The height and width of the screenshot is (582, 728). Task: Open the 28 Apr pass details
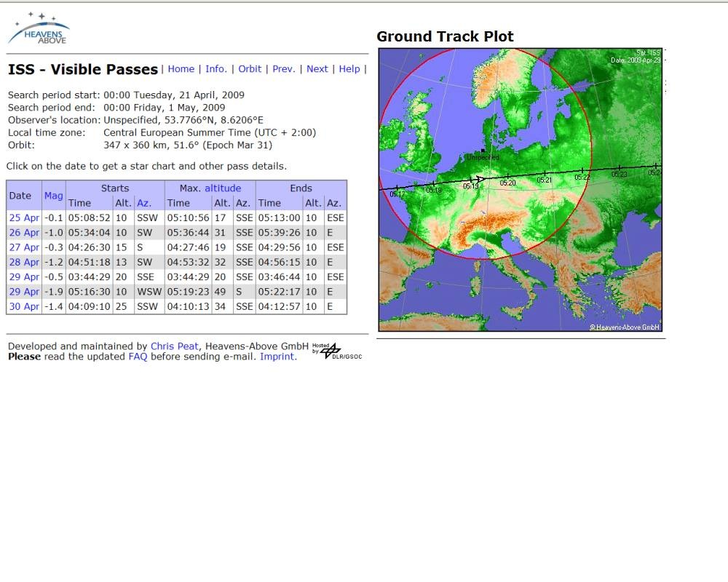coord(24,262)
